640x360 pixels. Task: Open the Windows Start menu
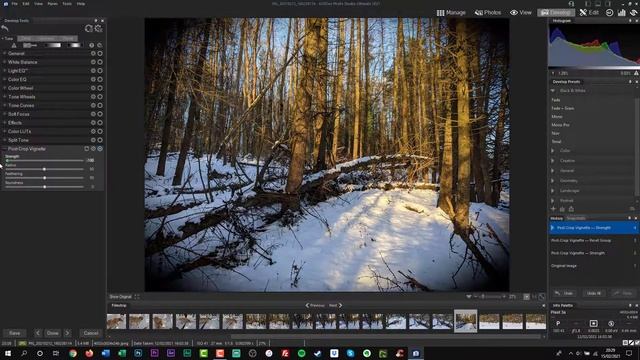tap(7, 353)
